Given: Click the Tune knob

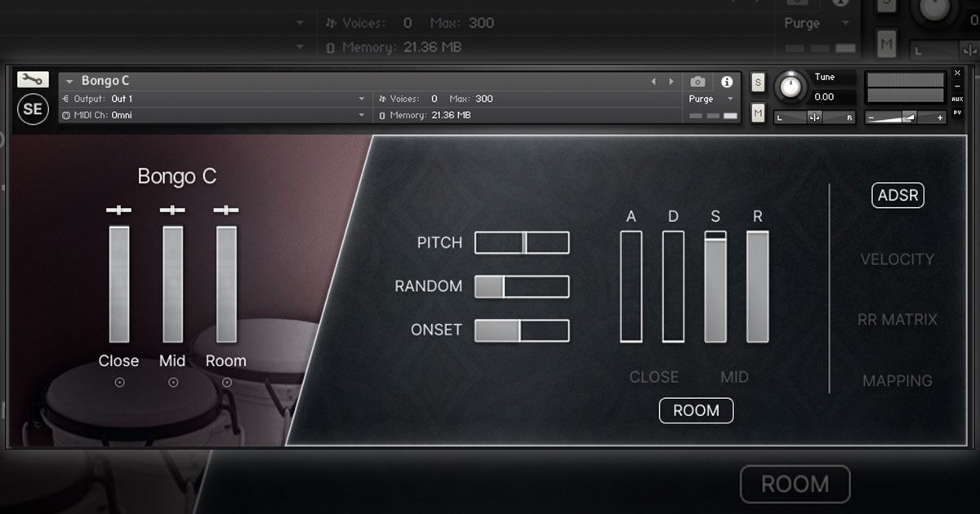Looking at the screenshot, I should point(789,86).
